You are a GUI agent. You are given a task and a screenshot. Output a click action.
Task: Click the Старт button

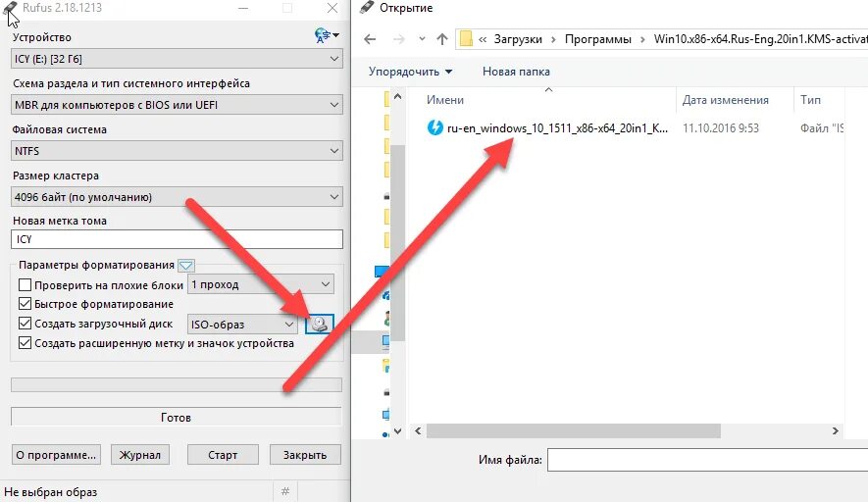click(223, 455)
